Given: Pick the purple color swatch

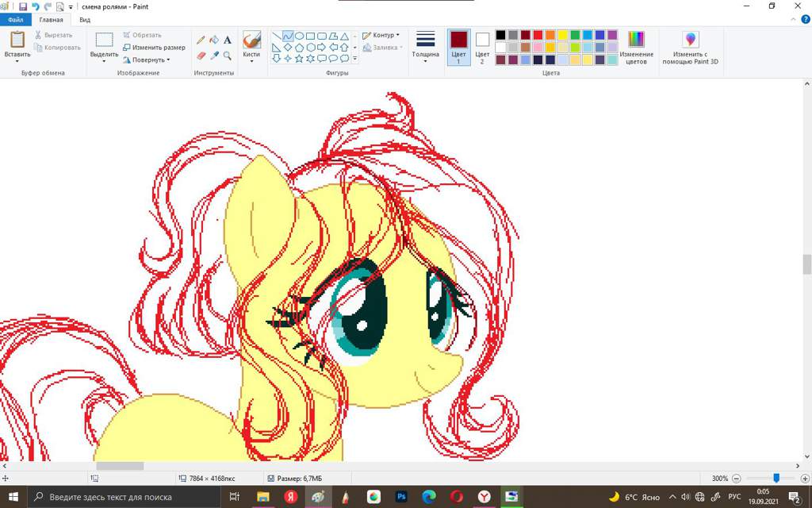Looking at the screenshot, I should click(x=612, y=35).
